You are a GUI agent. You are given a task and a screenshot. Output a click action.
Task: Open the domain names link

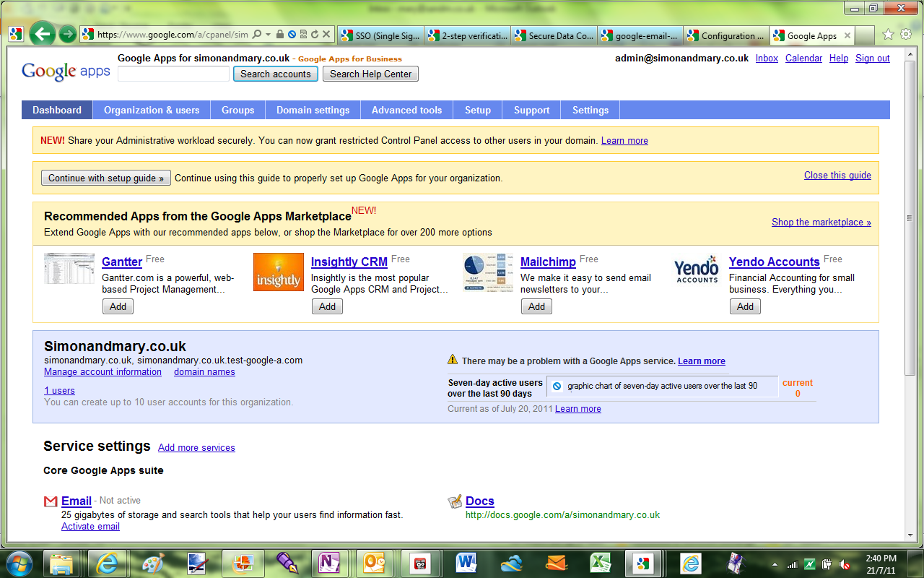[204, 371]
